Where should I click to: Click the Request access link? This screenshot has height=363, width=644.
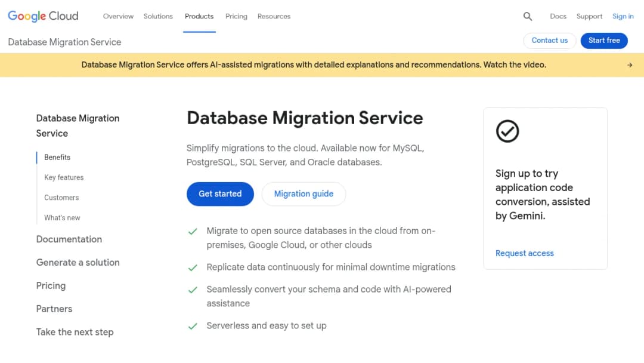(x=525, y=253)
